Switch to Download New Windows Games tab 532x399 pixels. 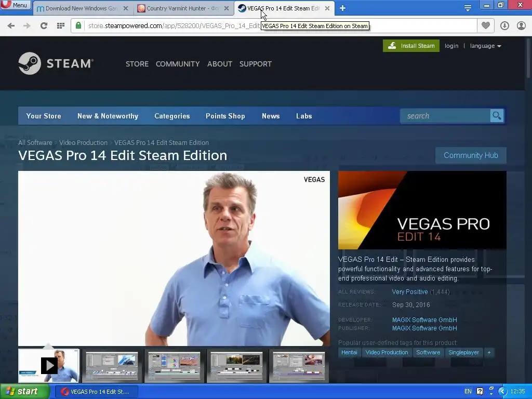point(82,8)
